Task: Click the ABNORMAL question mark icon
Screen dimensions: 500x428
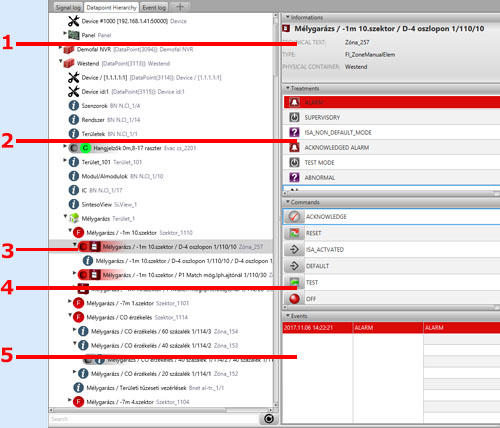Action: point(294,177)
